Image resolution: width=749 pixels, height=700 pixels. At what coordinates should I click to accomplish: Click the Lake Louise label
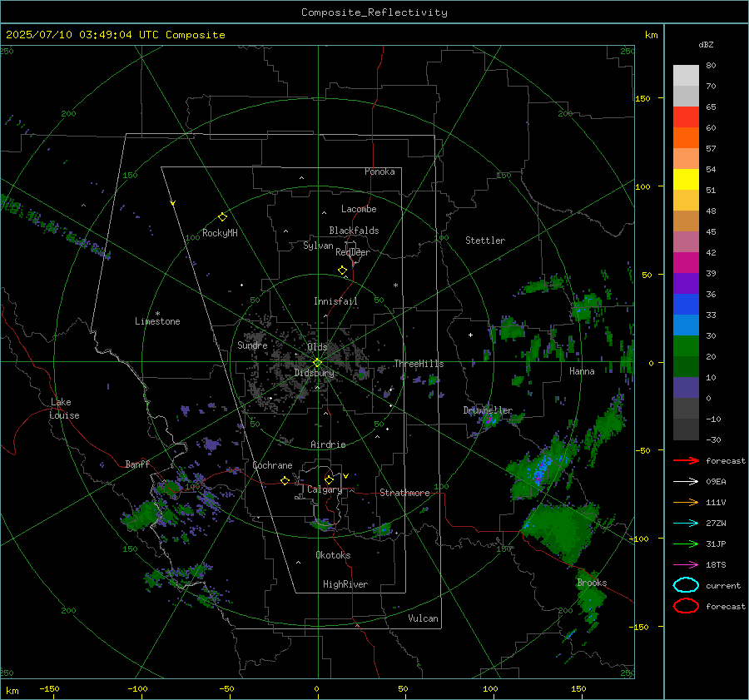pyautogui.click(x=65, y=409)
